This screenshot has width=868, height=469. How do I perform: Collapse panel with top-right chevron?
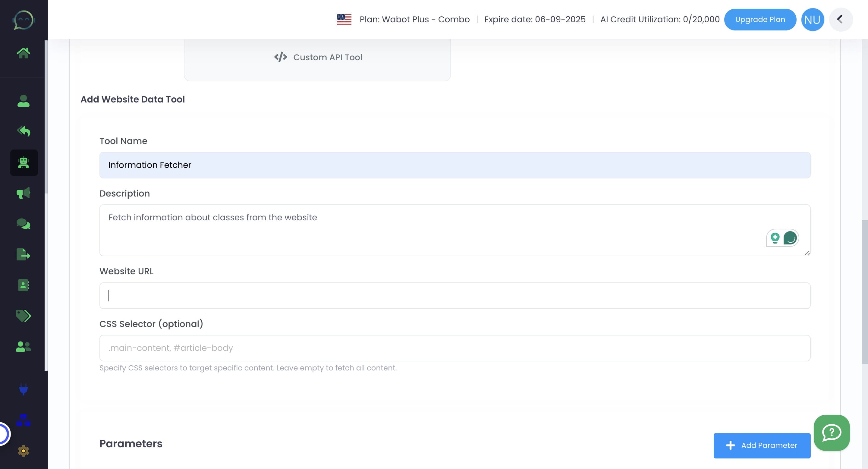point(840,20)
